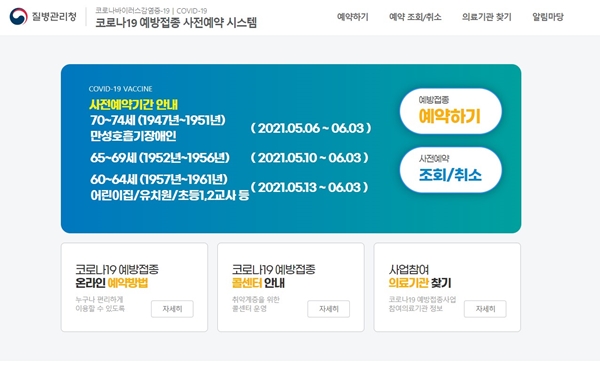Click 자세히 on 의료기관 찾기 card
600x366 pixels.
coord(485,309)
